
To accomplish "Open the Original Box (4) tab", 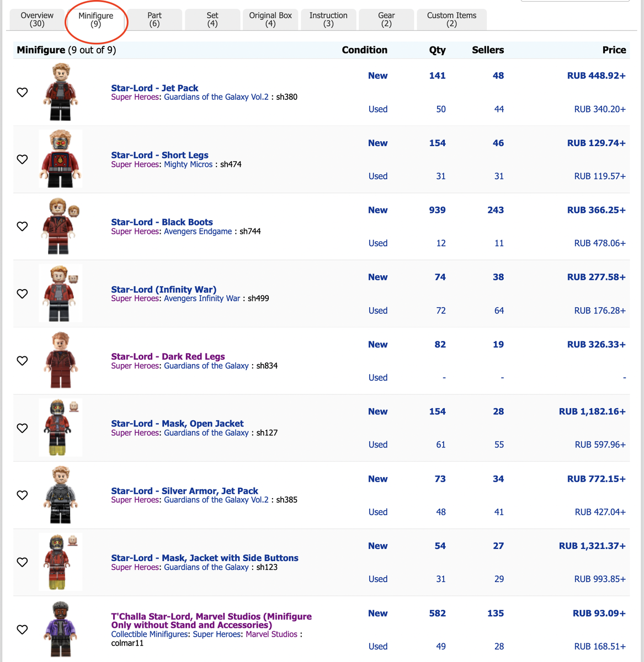I will pos(270,19).
